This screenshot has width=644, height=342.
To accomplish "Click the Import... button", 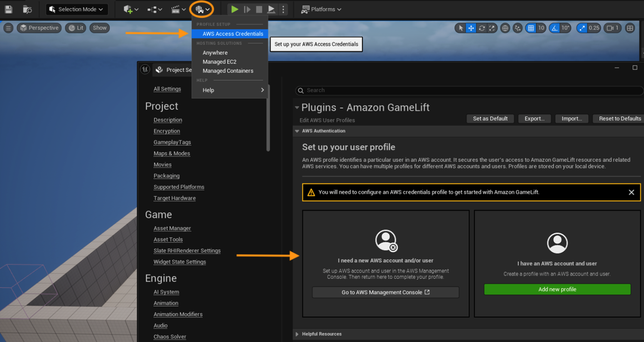I will point(572,119).
